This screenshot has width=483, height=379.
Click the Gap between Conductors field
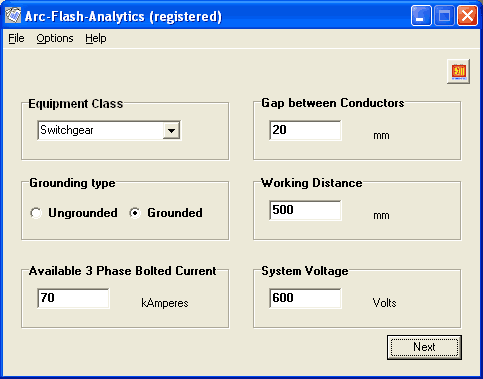coord(305,130)
